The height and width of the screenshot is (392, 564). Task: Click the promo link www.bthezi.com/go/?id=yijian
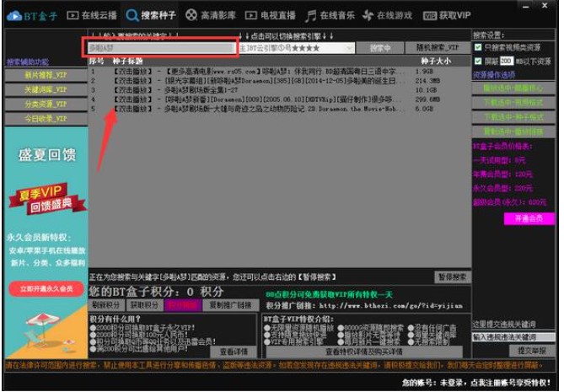[391, 306]
